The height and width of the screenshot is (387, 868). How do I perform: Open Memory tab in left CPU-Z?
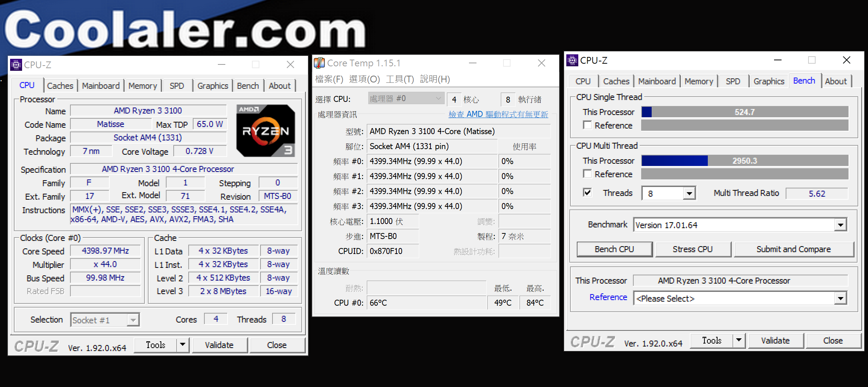point(143,86)
